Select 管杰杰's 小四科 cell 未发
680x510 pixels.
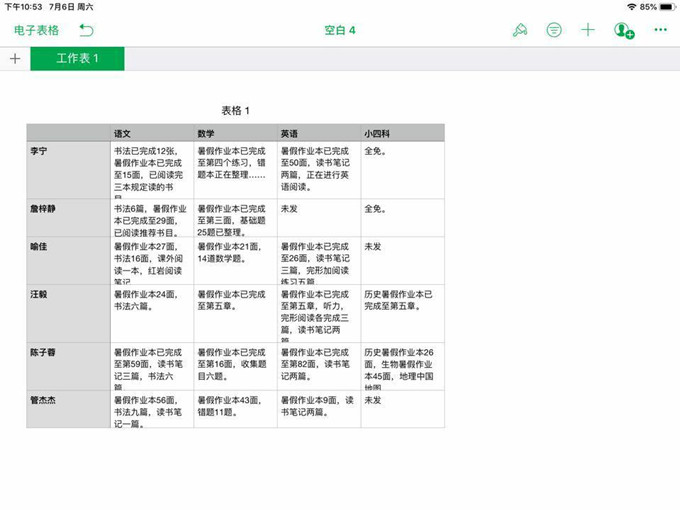pos(402,409)
